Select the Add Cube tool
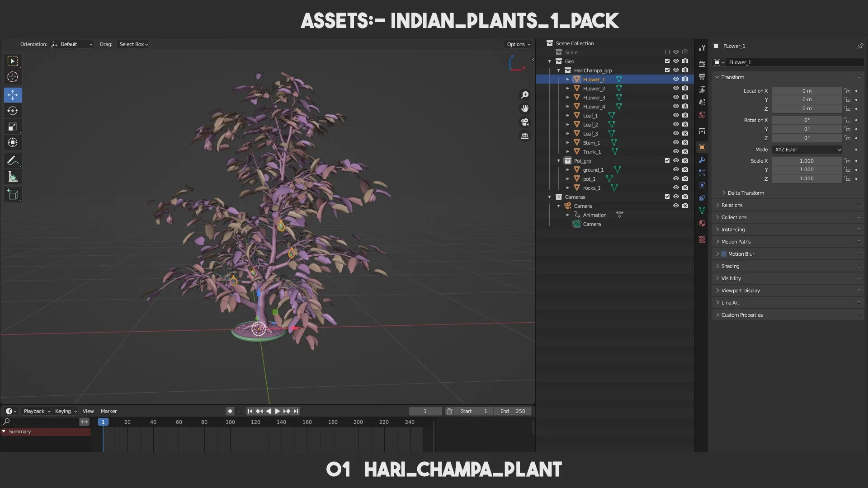 [x=13, y=195]
